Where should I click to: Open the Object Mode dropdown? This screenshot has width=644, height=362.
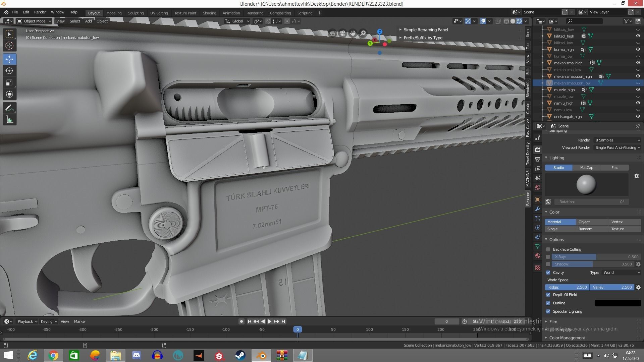(x=34, y=21)
